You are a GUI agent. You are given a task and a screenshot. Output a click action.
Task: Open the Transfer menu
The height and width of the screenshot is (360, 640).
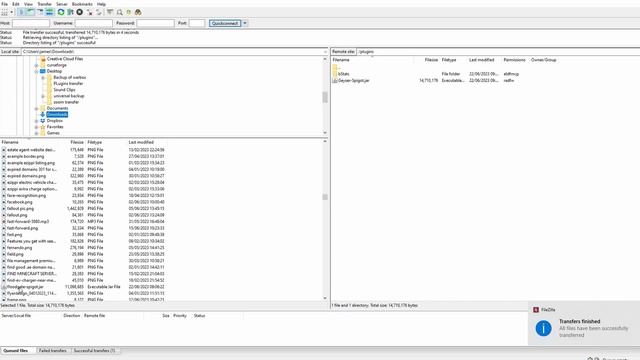pos(44,4)
